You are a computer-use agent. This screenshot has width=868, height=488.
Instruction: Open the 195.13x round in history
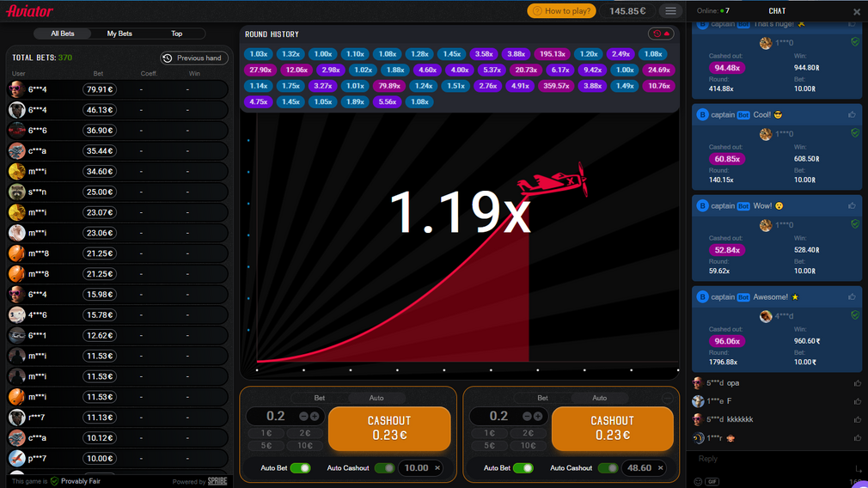click(552, 54)
